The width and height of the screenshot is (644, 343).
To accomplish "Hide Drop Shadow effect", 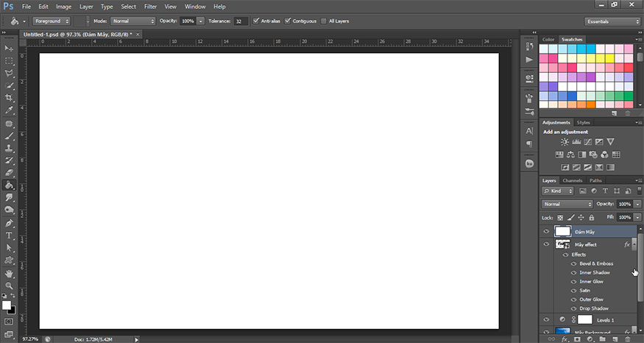I will coord(574,308).
